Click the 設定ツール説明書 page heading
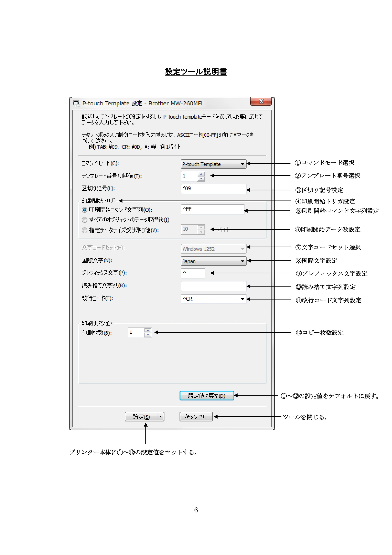392x555 pixels. click(196, 72)
